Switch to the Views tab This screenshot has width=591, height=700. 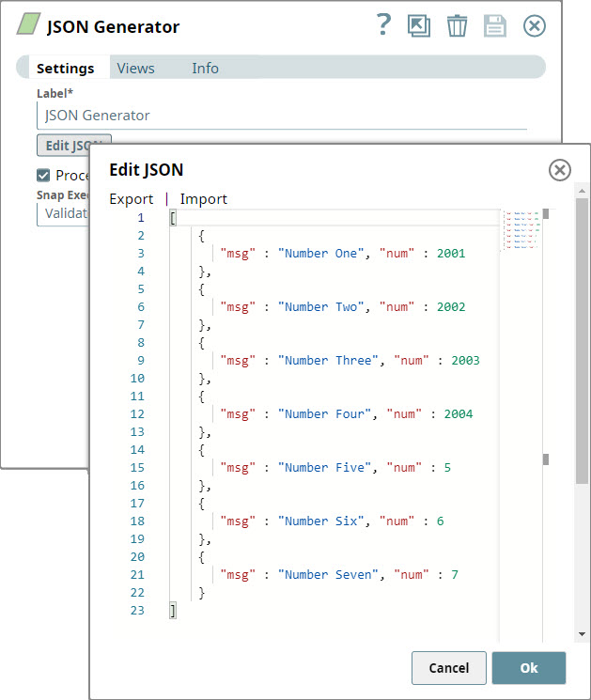click(136, 68)
